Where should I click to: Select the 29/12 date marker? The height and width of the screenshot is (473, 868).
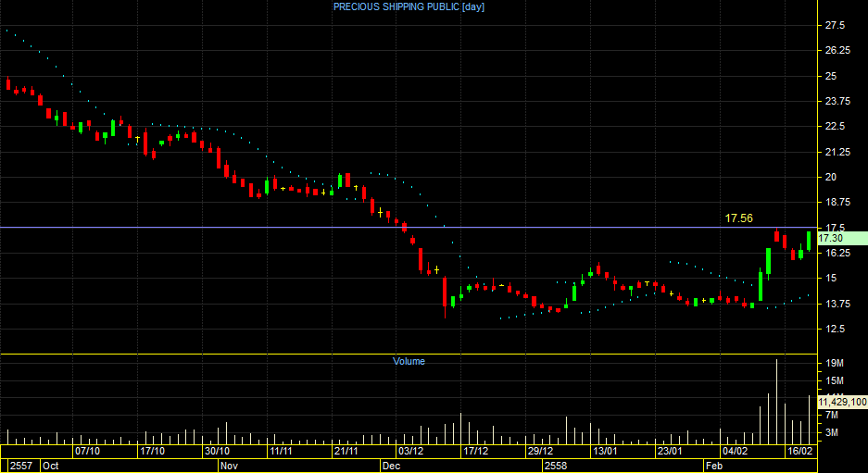(540, 452)
